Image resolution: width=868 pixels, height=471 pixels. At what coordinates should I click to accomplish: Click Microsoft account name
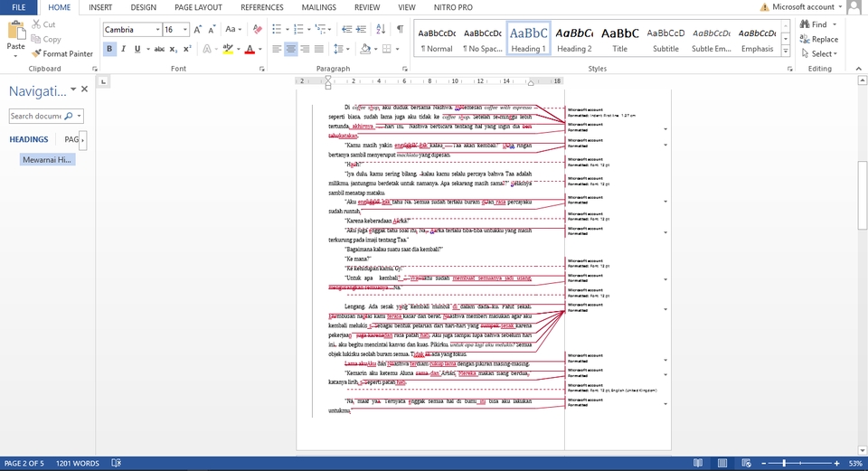tap(803, 7)
